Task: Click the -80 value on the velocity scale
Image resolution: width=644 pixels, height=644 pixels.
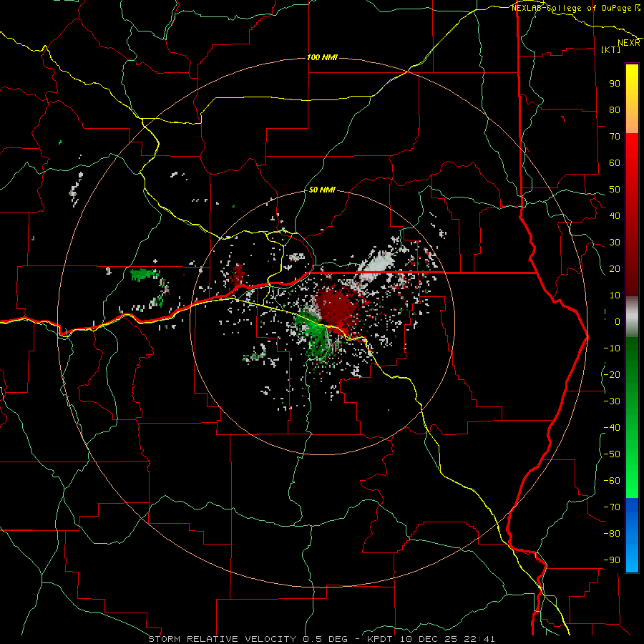Action: tap(612, 534)
